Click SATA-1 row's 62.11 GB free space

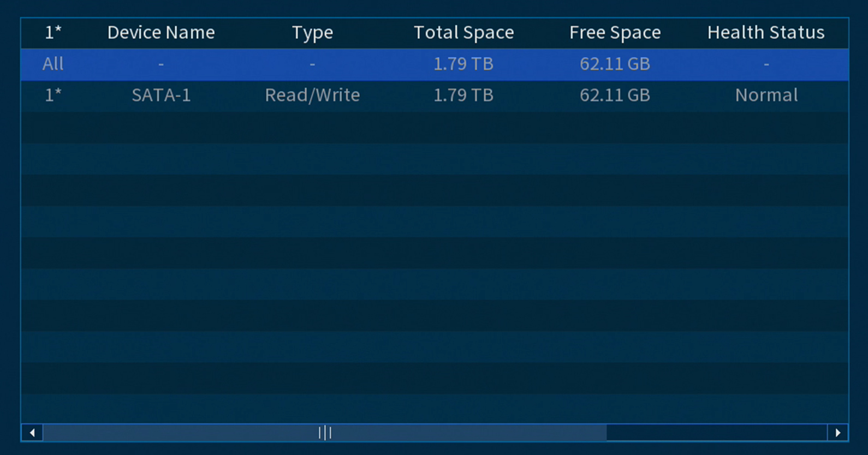pyautogui.click(x=615, y=95)
